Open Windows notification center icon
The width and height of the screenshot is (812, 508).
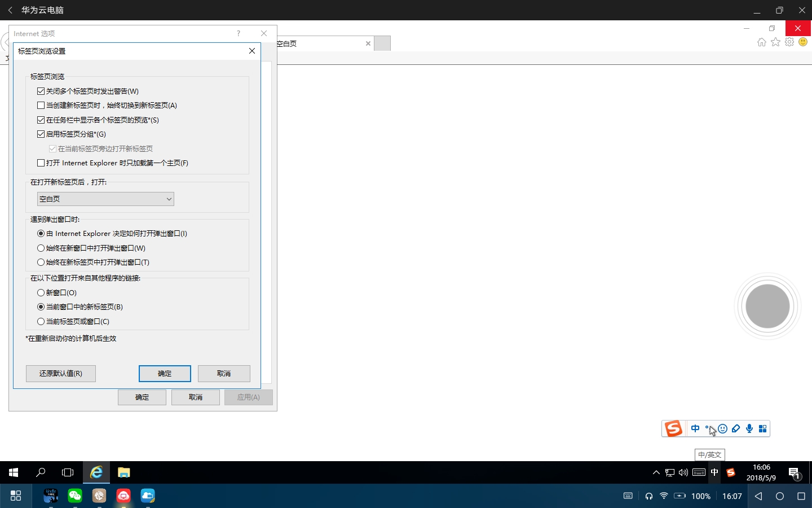pos(794,473)
